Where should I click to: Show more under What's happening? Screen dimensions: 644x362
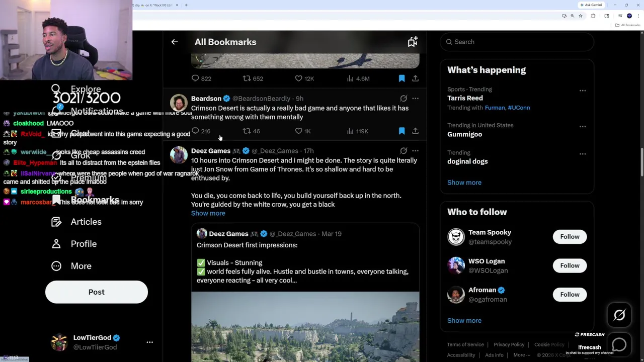(464, 183)
